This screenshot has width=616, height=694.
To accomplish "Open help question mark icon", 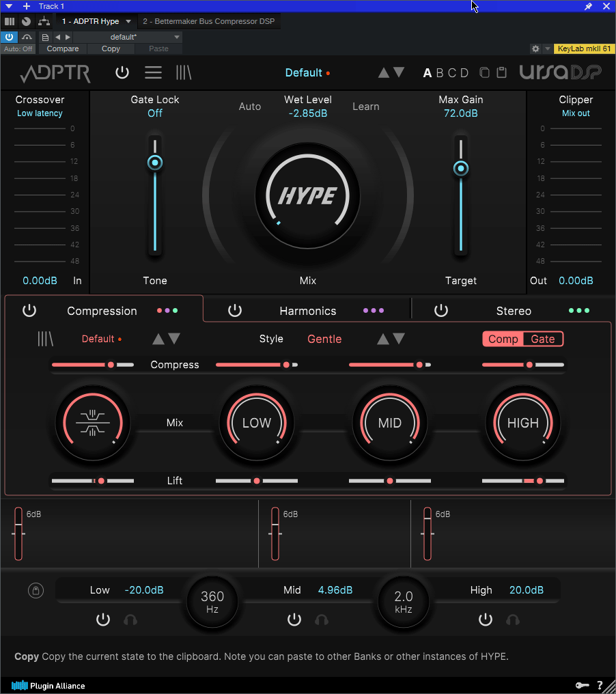I will pos(600,686).
